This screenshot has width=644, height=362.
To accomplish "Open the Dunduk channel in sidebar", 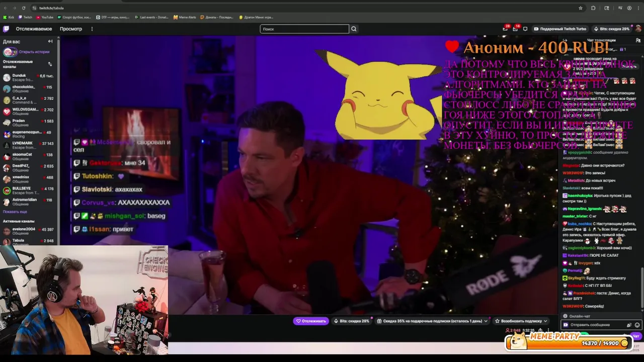I will coord(29,77).
